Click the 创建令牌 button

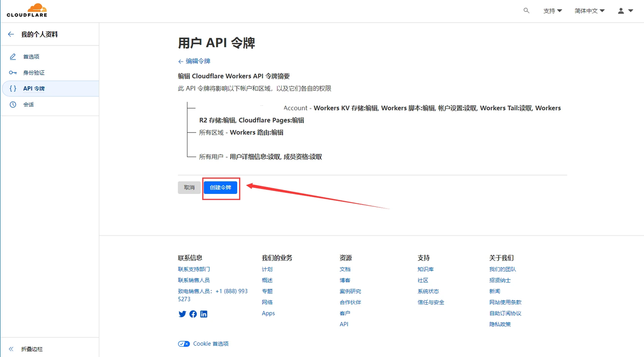pos(220,187)
